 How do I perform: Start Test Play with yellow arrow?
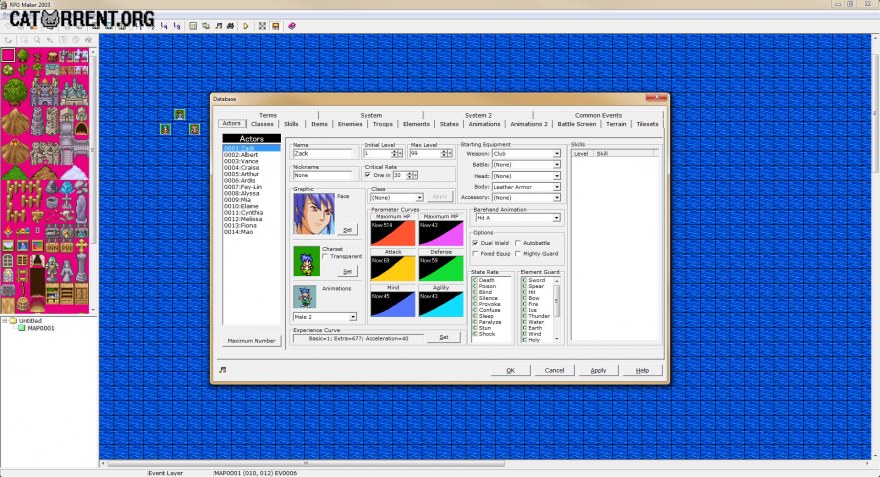246,26
